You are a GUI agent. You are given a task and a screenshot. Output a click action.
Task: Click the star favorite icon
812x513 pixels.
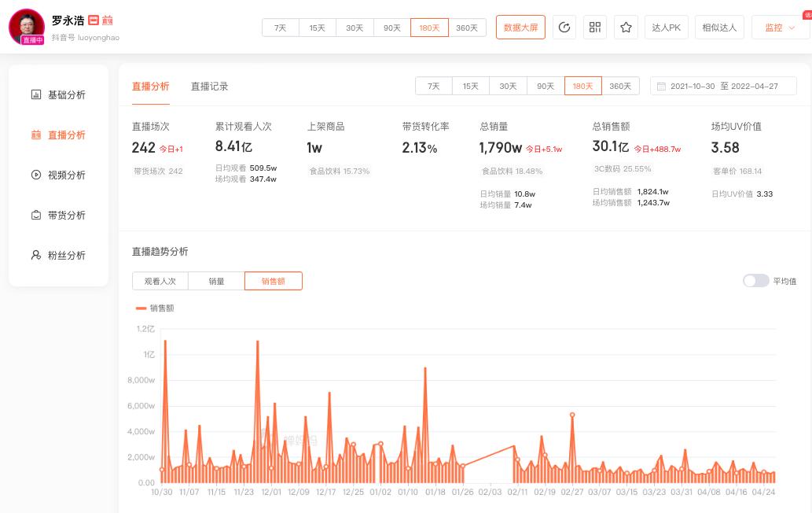click(626, 28)
